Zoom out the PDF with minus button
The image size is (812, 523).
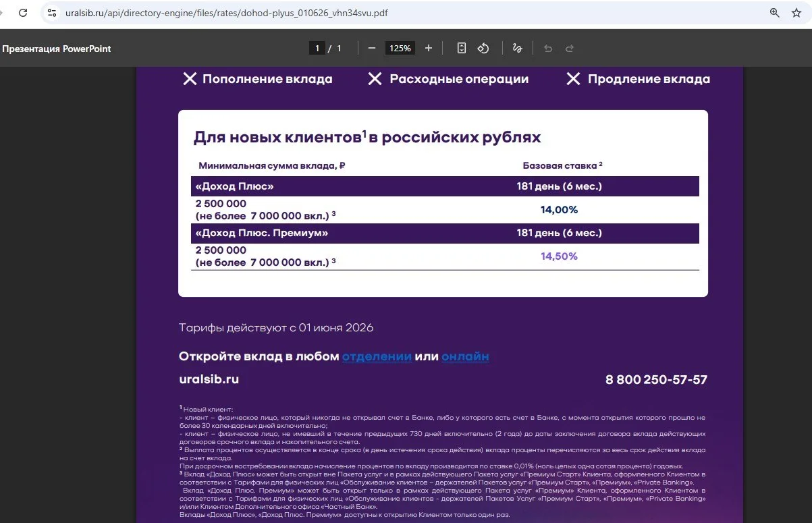371,49
